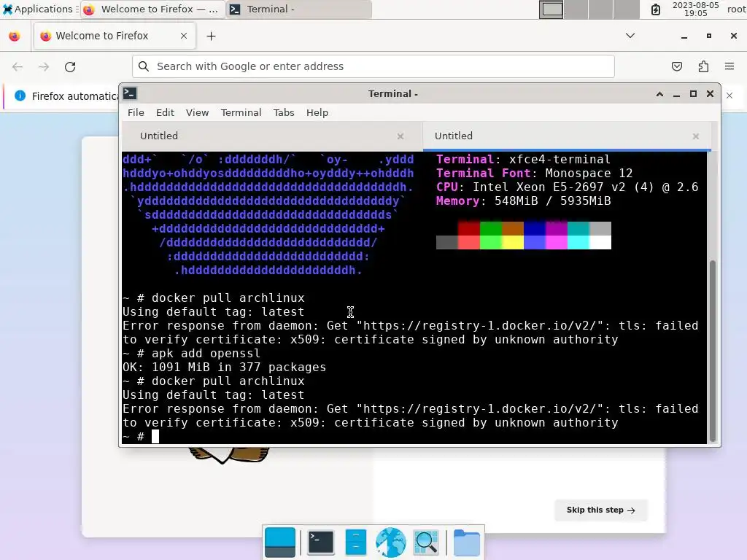Click the bright yellow color block
747x560 pixels.
513,242
